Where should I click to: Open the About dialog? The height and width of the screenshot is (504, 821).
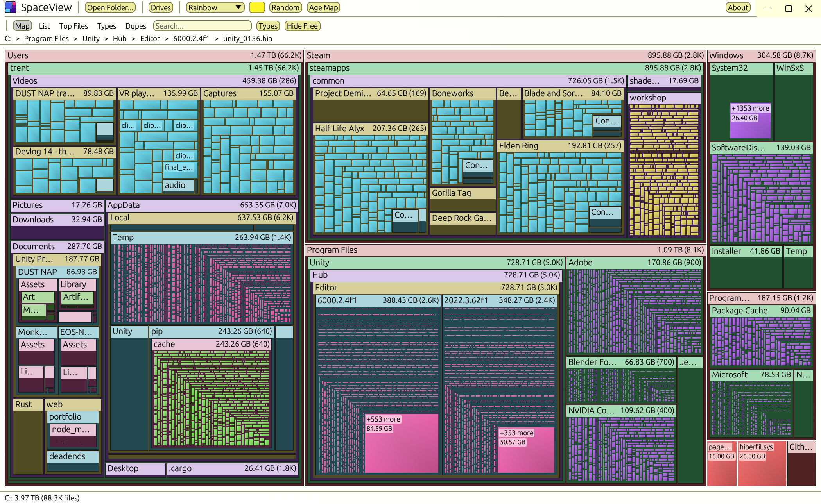coord(738,7)
